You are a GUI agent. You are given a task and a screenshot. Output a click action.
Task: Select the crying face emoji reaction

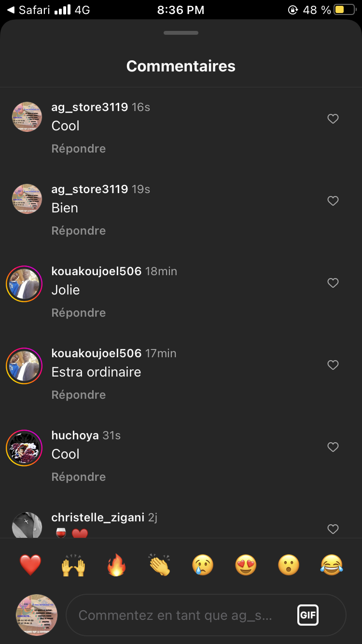203,564
